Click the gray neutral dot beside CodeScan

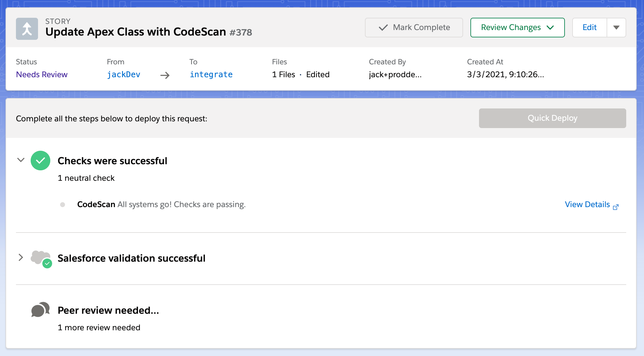click(63, 204)
